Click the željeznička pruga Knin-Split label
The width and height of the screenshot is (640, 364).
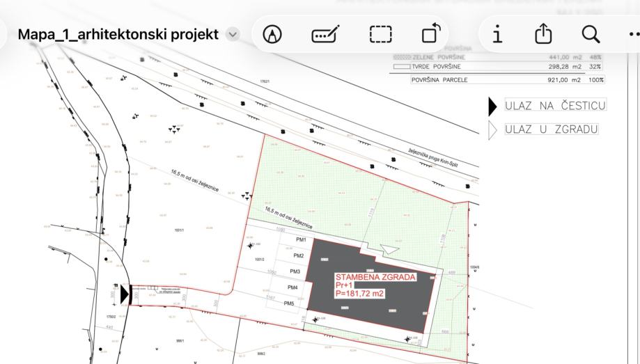(x=433, y=158)
